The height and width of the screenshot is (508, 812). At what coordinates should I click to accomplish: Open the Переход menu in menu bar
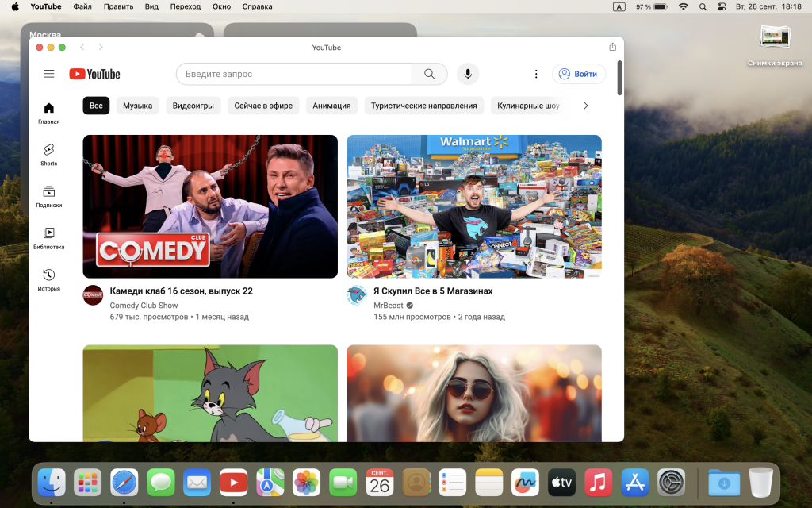186,6
